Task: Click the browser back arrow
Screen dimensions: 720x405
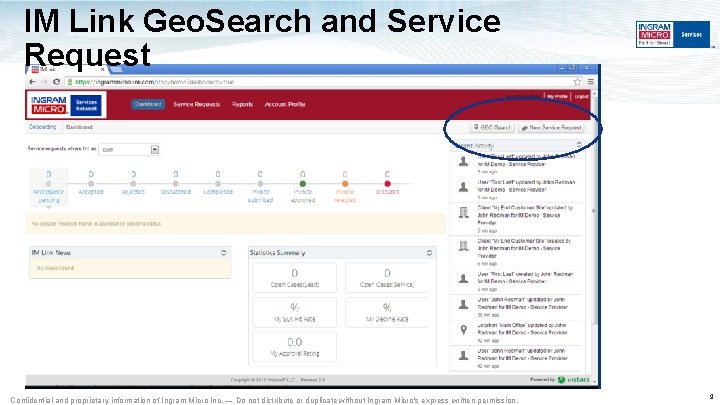Action: click(32, 82)
